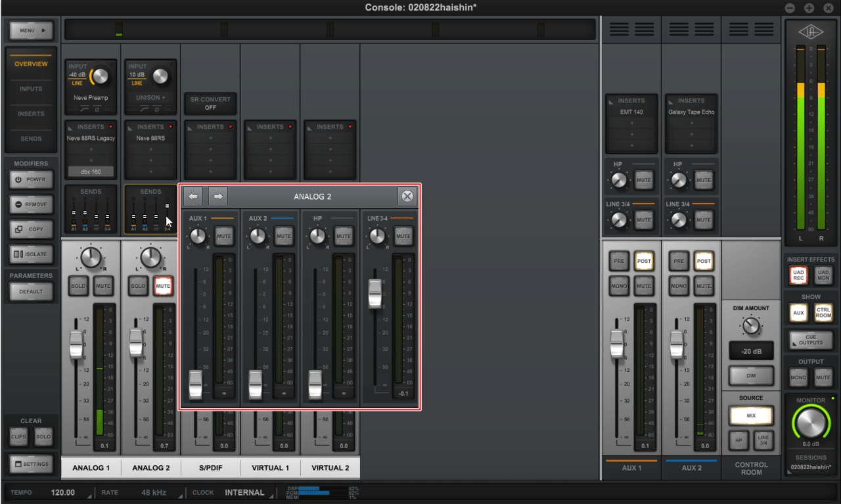Click the DIM AMOUNT knob
The width and height of the screenshot is (841, 504).
coord(750,325)
